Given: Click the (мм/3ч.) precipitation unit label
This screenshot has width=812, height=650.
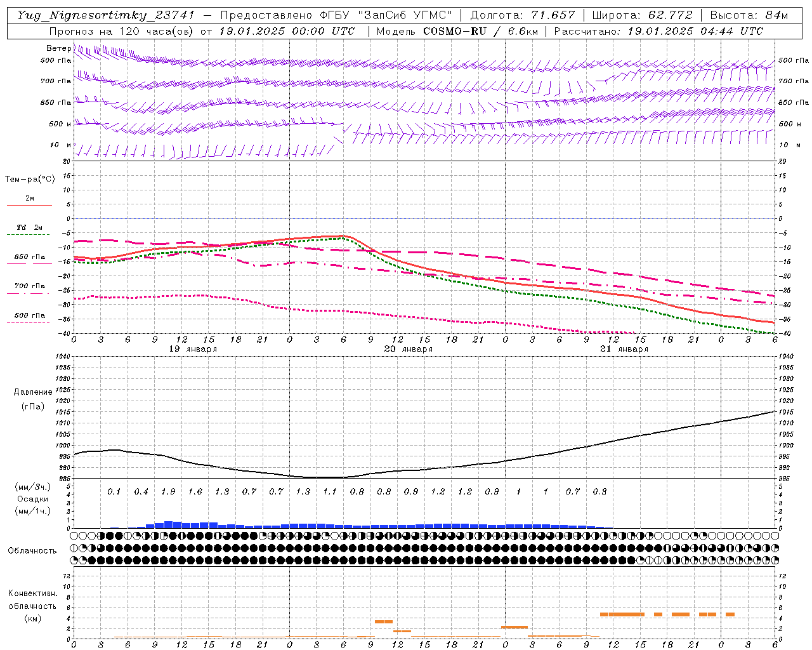Looking at the screenshot, I should (x=32, y=487).
